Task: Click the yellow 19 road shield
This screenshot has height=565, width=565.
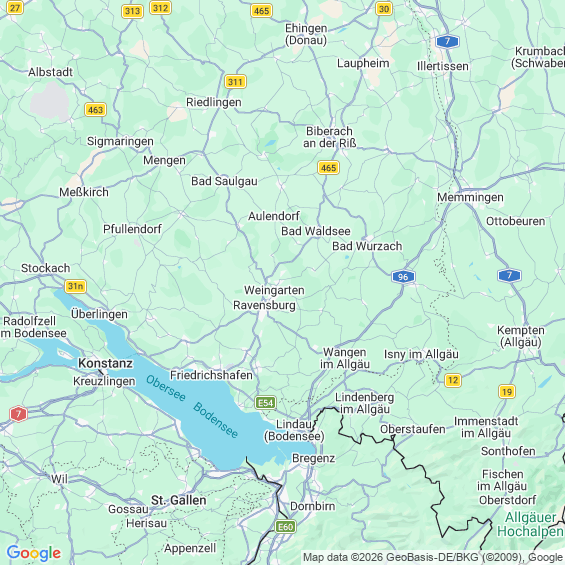Action: click(507, 392)
